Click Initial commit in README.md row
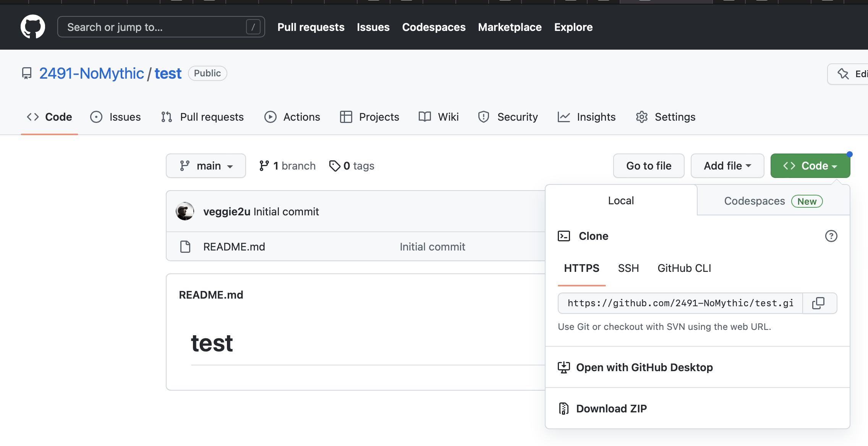The image size is (868, 446). click(x=432, y=247)
